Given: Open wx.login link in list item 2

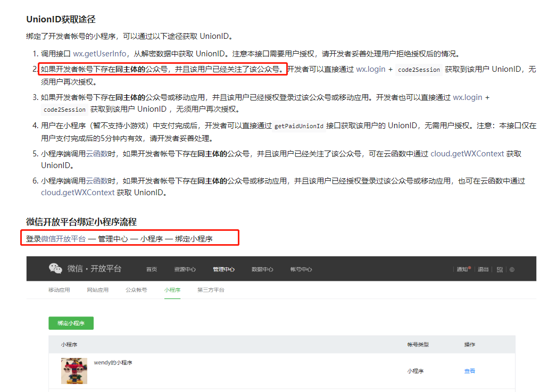Looking at the screenshot, I should [371, 69].
